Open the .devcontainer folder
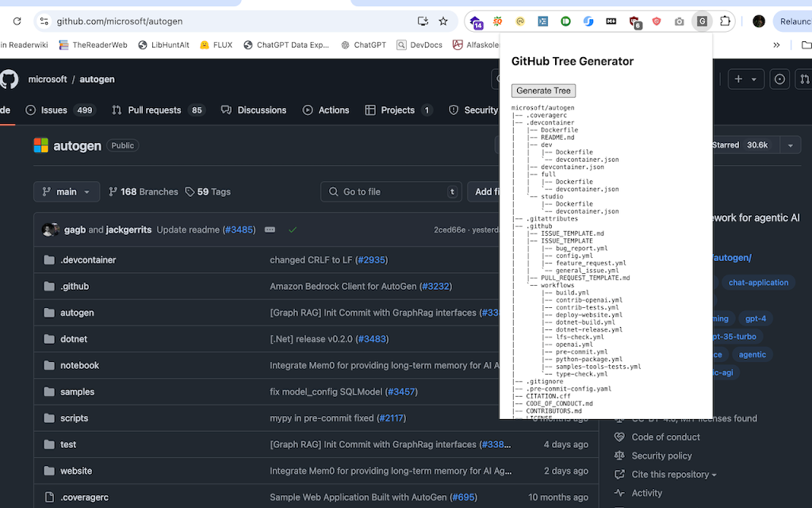This screenshot has height=508, width=812. tap(88, 260)
